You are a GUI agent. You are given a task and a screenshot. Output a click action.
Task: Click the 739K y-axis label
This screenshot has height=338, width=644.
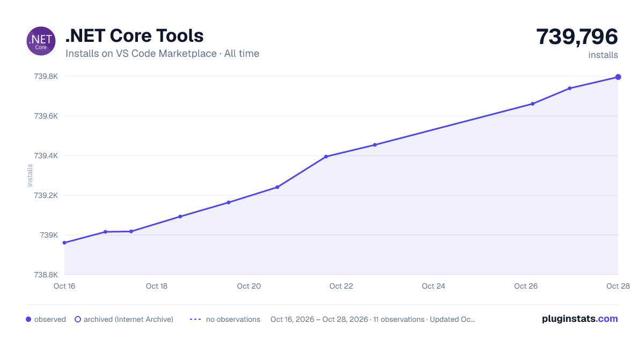[49, 235]
